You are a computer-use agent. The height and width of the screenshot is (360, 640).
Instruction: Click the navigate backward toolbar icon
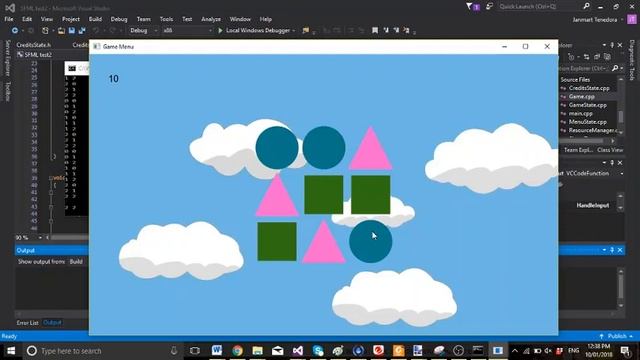pyautogui.click(x=15, y=31)
